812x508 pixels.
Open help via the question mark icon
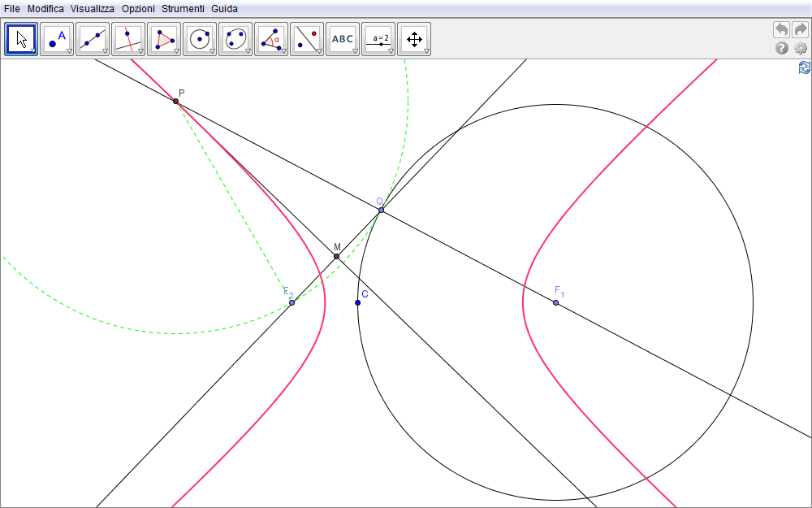click(x=782, y=48)
